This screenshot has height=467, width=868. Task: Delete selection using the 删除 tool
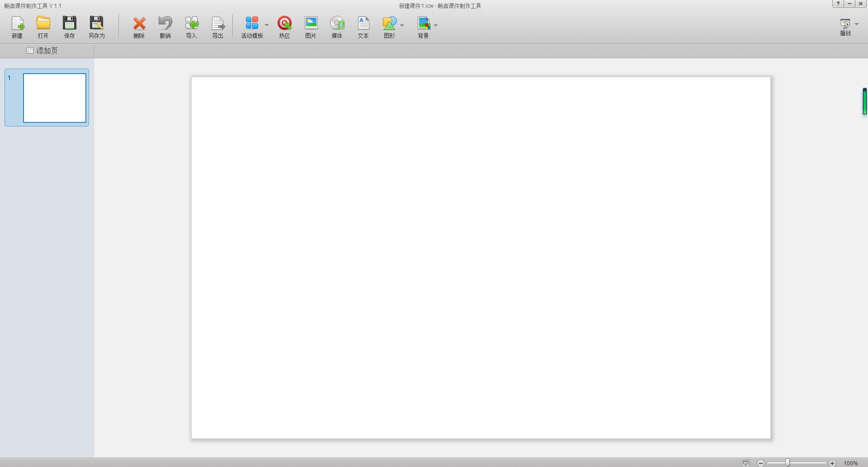pos(139,26)
